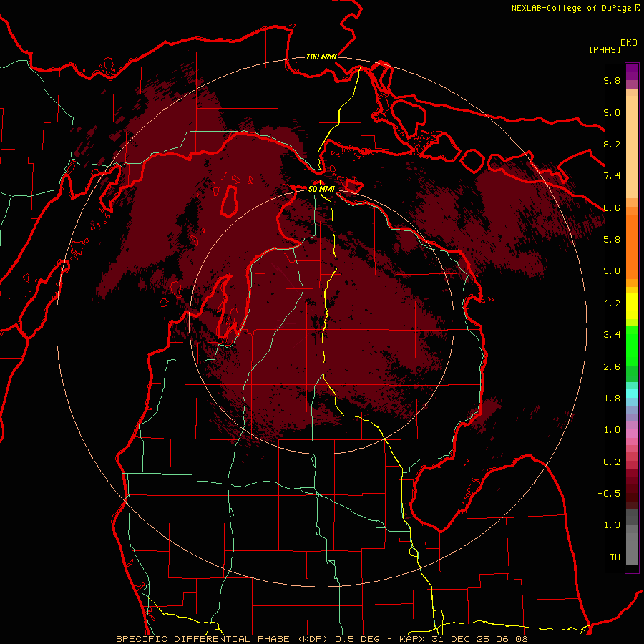Image resolution: width=644 pixels, height=644 pixels.
Task: Click the DKD legend heading
Action: click(629, 43)
